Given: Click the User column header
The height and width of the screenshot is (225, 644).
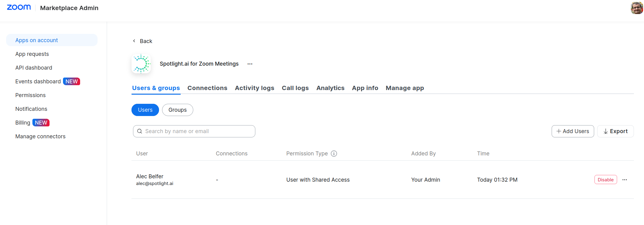Looking at the screenshot, I should coord(142,154).
